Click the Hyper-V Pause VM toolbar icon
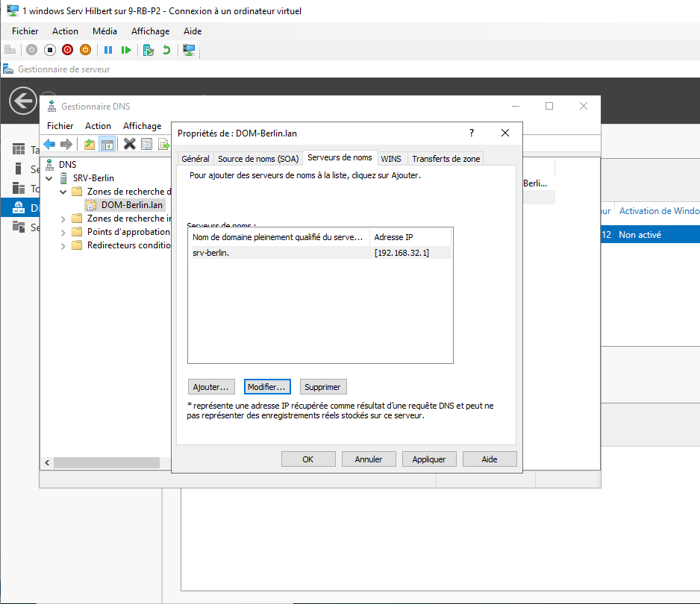This screenshot has width=700, height=604. [108, 50]
